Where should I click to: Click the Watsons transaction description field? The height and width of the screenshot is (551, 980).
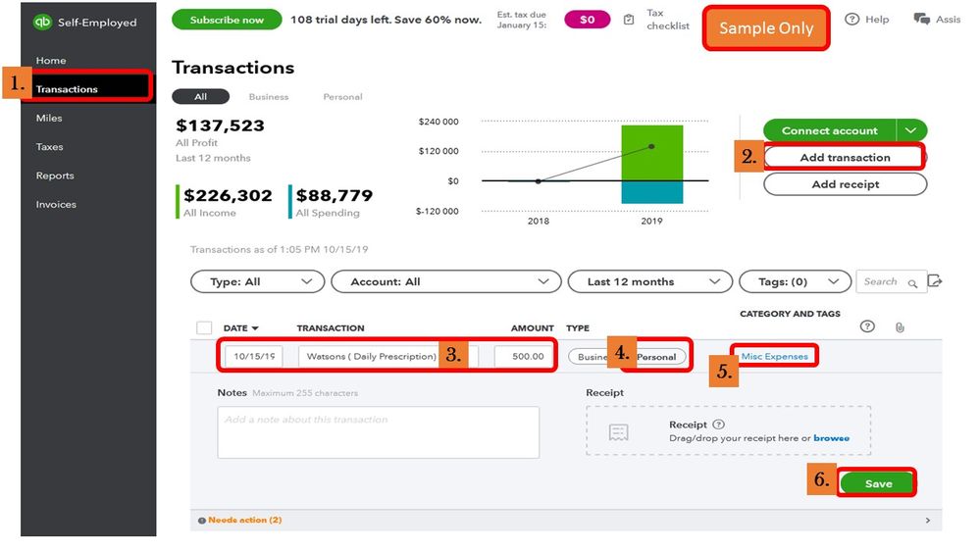click(x=388, y=356)
